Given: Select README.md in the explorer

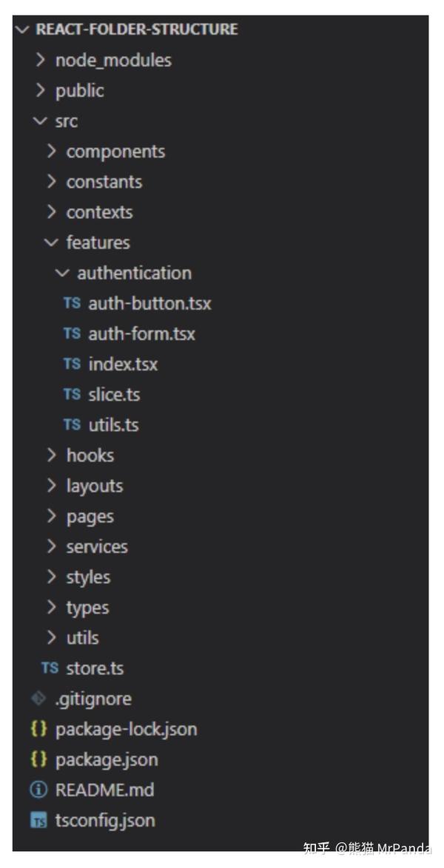Looking at the screenshot, I should (x=106, y=790).
